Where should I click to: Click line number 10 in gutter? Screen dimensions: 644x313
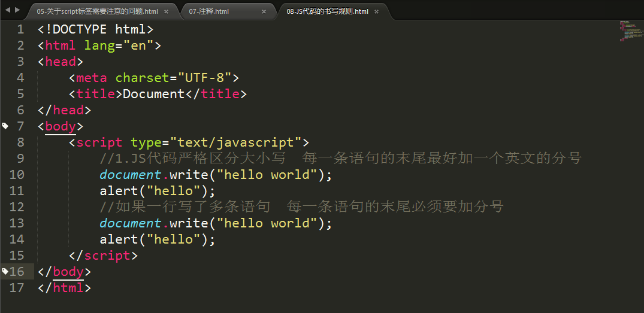click(16, 175)
